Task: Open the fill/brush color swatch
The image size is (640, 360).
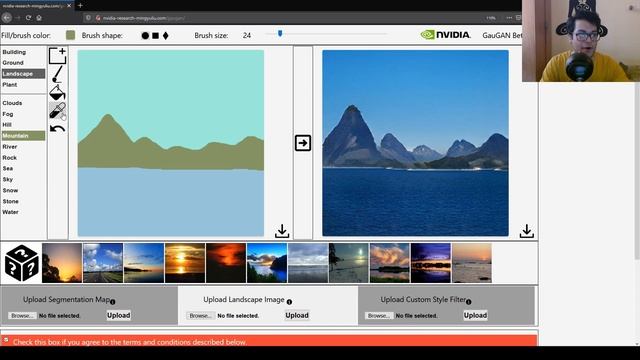Action: 71,35
